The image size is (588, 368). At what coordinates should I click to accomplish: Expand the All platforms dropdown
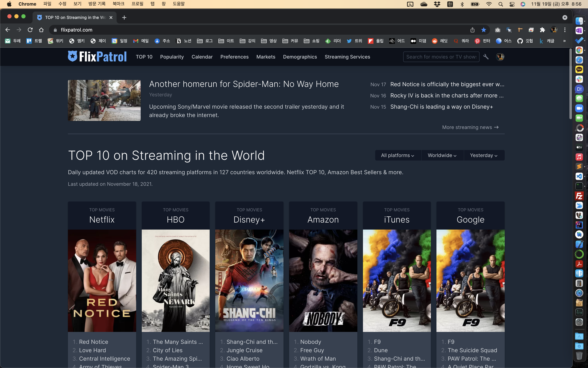point(398,155)
